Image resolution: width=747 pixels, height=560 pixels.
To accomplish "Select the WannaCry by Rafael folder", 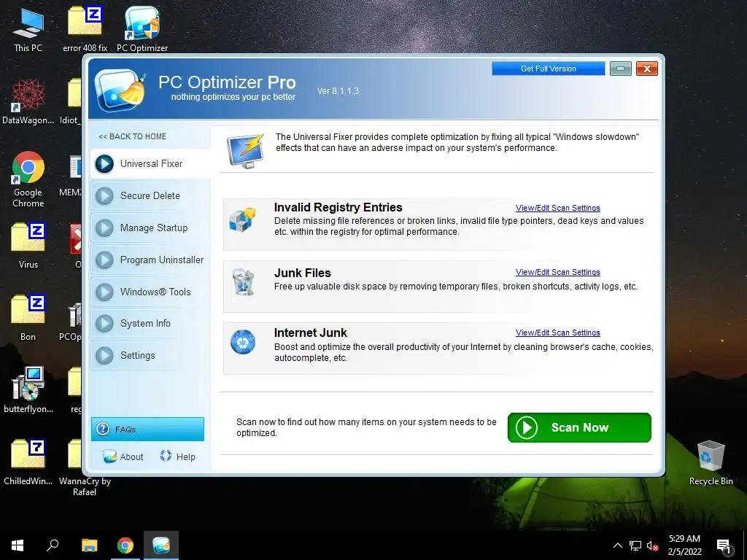I will click(x=85, y=467).
